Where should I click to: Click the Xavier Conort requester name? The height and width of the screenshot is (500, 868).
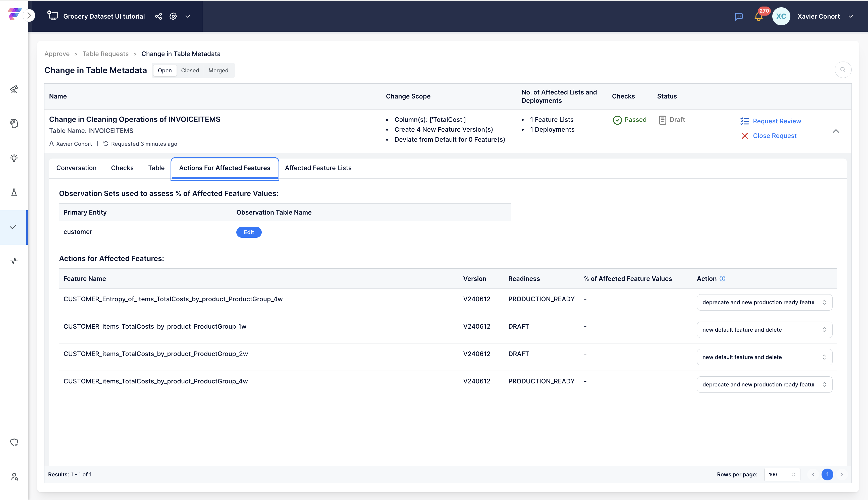pos(74,143)
